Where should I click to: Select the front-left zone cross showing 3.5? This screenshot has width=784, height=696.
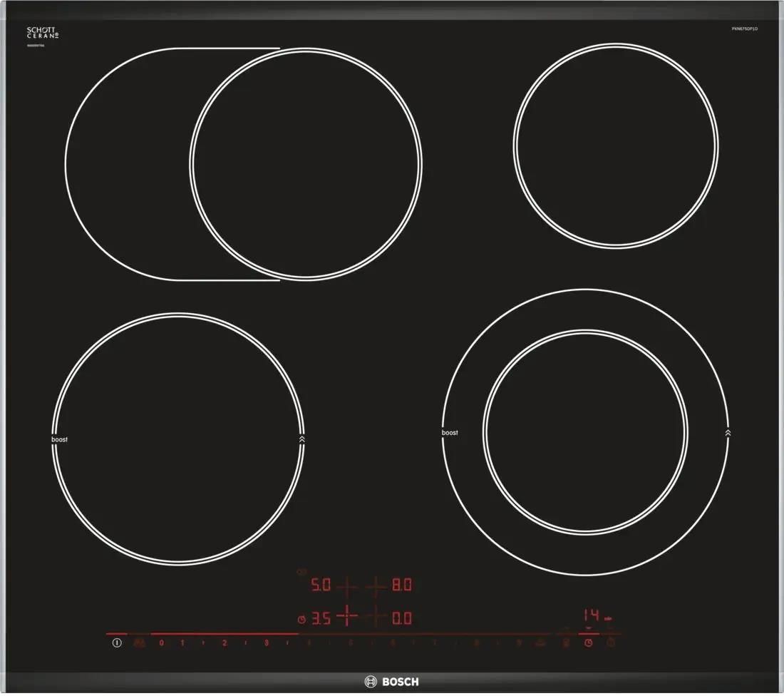pos(347,618)
